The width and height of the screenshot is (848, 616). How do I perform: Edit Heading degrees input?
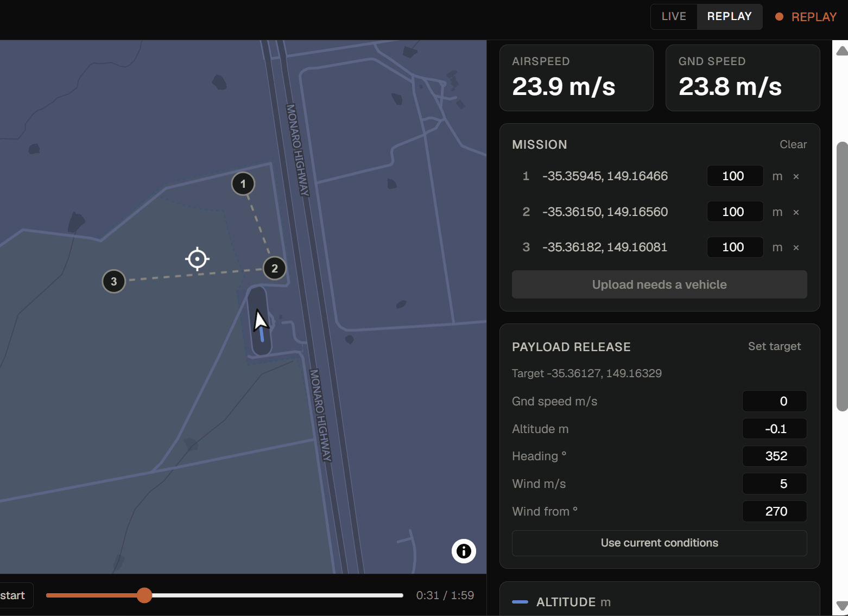pyautogui.click(x=774, y=456)
